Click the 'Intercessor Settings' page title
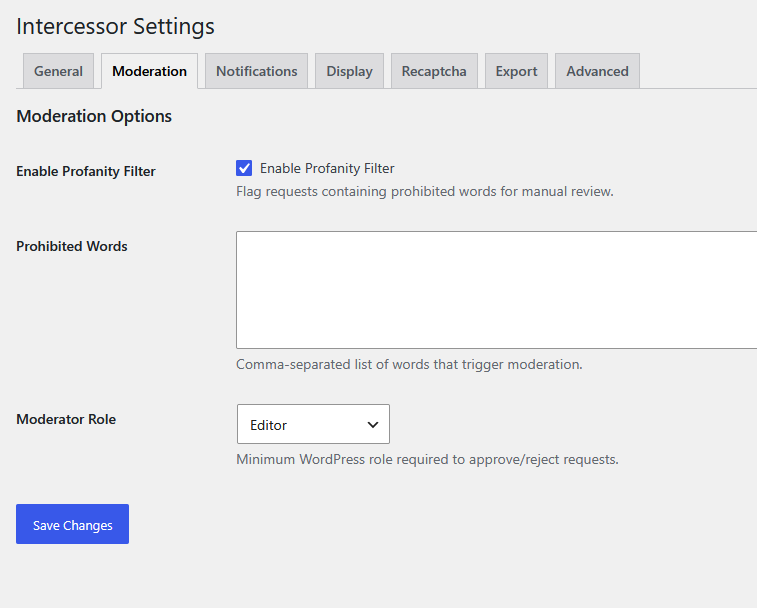The height and width of the screenshot is (608, 757). click(115, 26)
